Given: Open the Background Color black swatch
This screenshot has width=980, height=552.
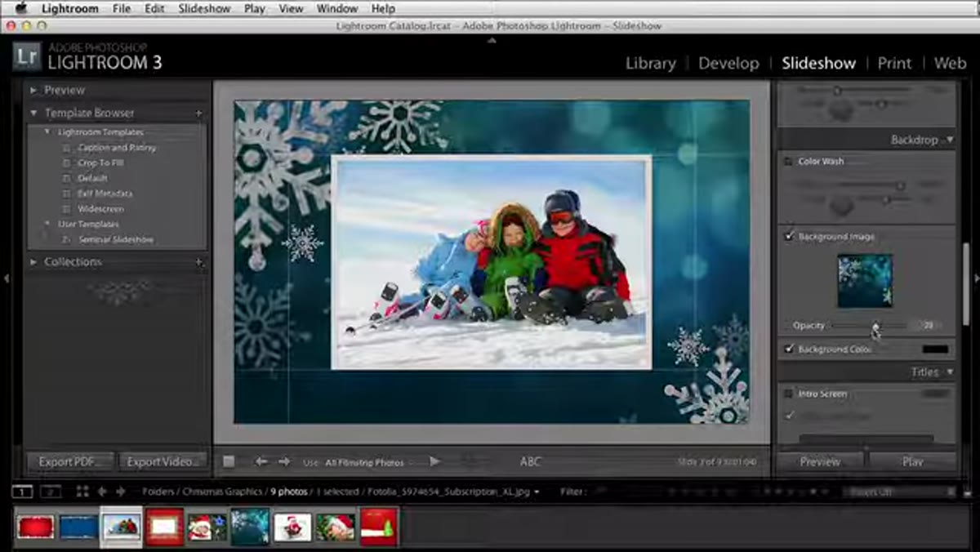Looking at the screenshot, I should [x=935, y=349].
